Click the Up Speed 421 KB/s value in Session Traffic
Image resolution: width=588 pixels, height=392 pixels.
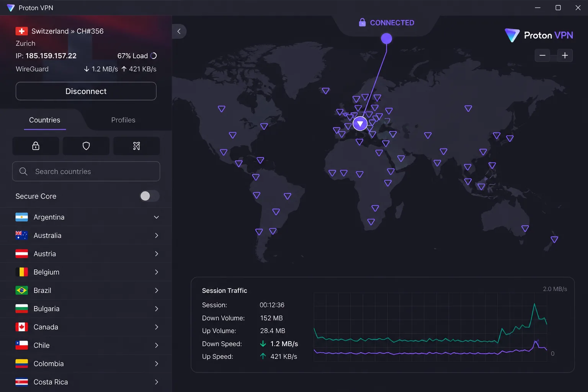[284, 356]
